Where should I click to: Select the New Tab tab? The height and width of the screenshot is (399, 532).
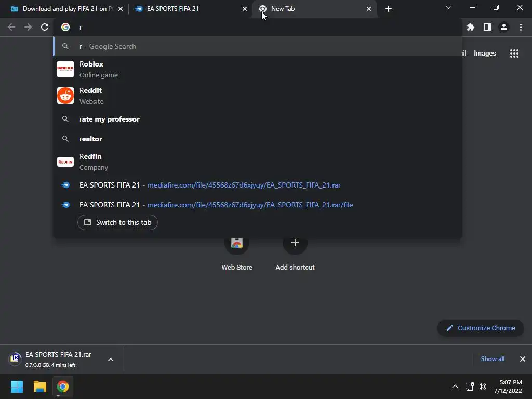pyautogui.click(x=314, y=9)
